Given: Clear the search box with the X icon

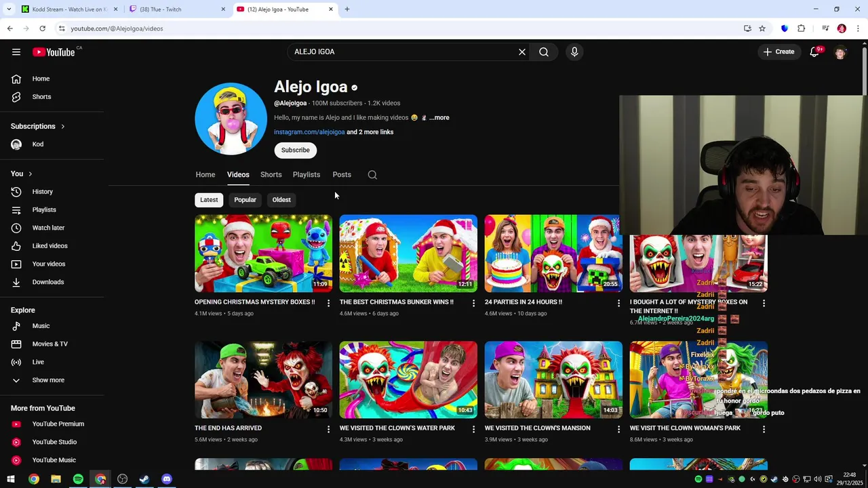Looking at the screenshot, I should pos(522,52).
